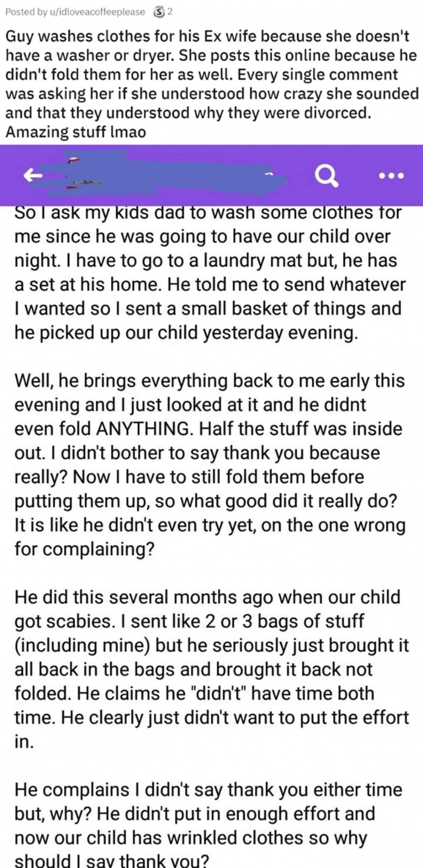Click the "Amazing stuff lmao" line
423x868 pixels.
pyautogui.click(x=76, y=133)
